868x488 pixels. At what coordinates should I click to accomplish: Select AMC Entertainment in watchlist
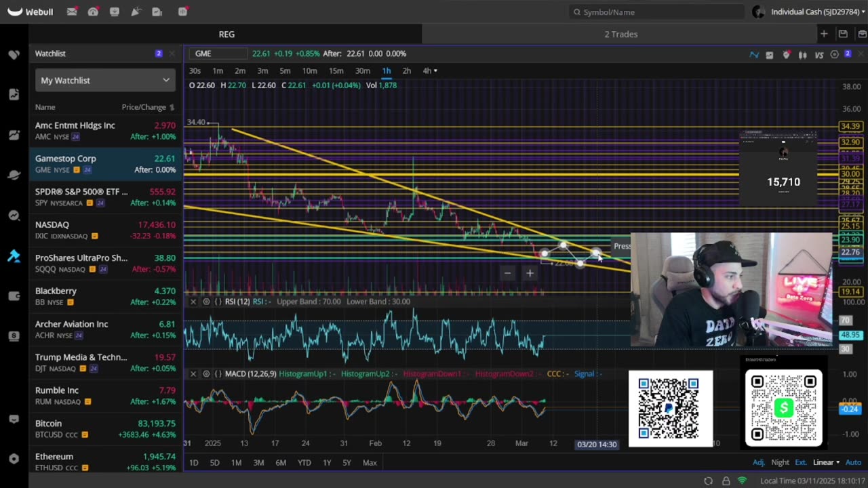click(x=105, y=131)
